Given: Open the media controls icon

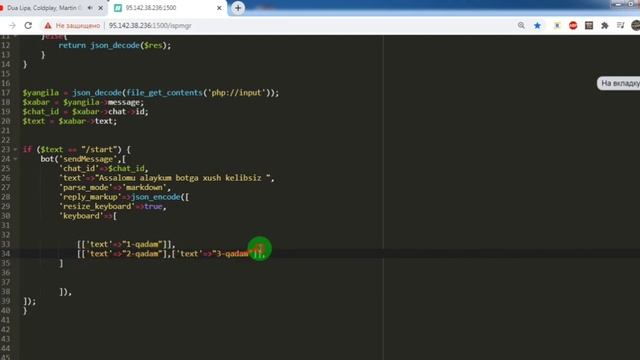Looking at the screenshot, I should coord(620,25).
